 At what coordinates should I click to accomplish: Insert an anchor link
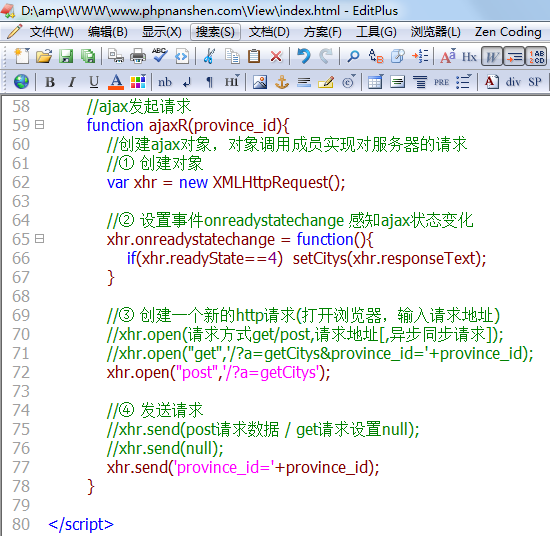[282, 82]
